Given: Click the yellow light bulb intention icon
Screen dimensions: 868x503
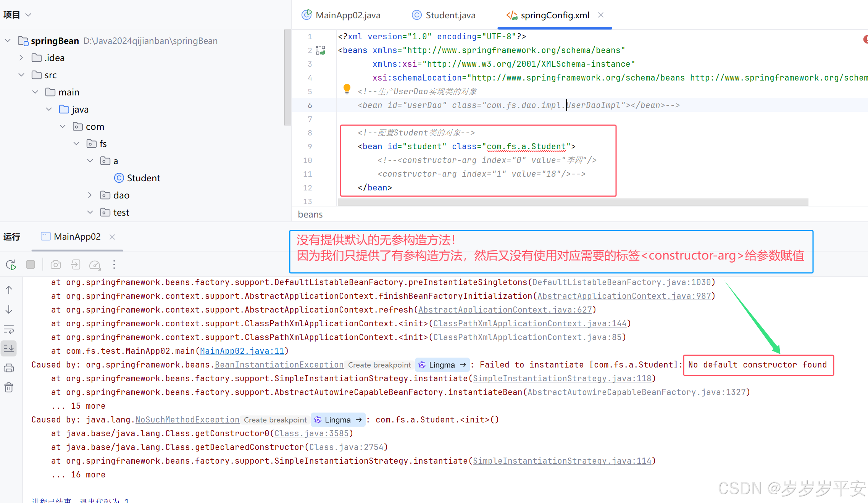Looking at the screenshot, I should click(347, 89).
